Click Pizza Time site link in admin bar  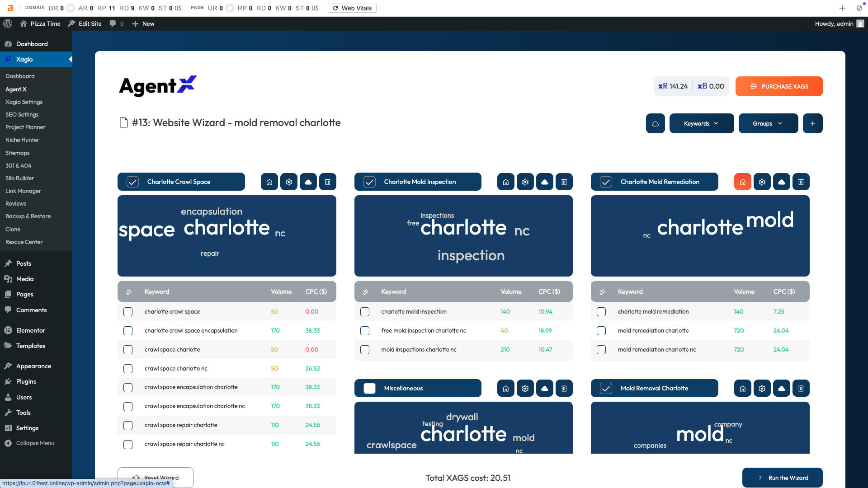(x=40, y=23)
